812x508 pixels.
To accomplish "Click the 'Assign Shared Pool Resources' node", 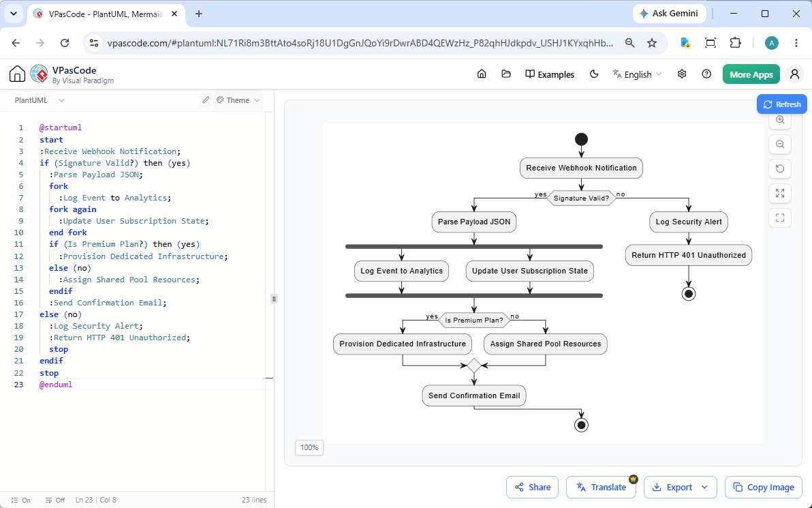I will pyautogui.click(x=545, y=344).
